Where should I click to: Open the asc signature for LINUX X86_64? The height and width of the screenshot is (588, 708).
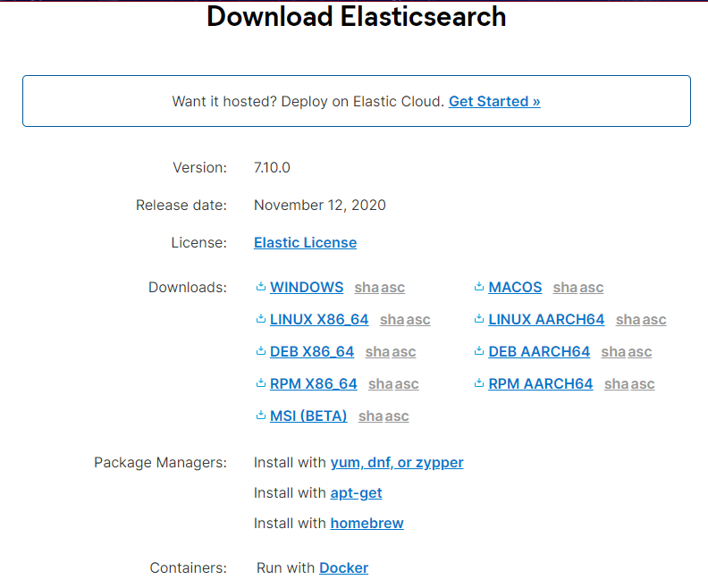point(418,320)
